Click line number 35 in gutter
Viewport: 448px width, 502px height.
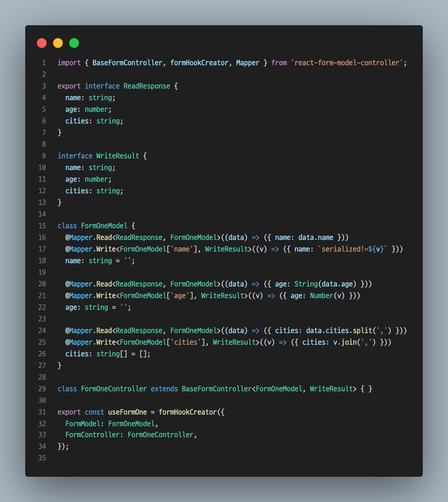tap(42, 458)
